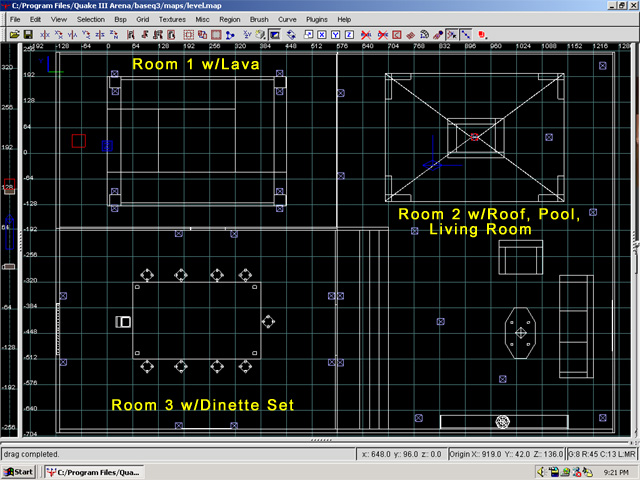Flip selection along the Y axis

pyautogui.click(x=72, y=35)
